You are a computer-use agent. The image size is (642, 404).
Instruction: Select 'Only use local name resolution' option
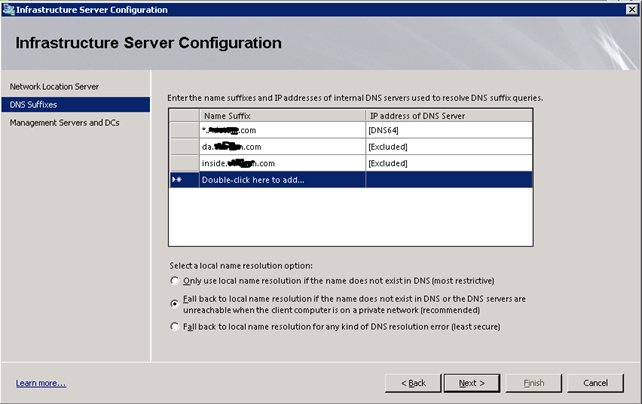(x=176, y=281)
